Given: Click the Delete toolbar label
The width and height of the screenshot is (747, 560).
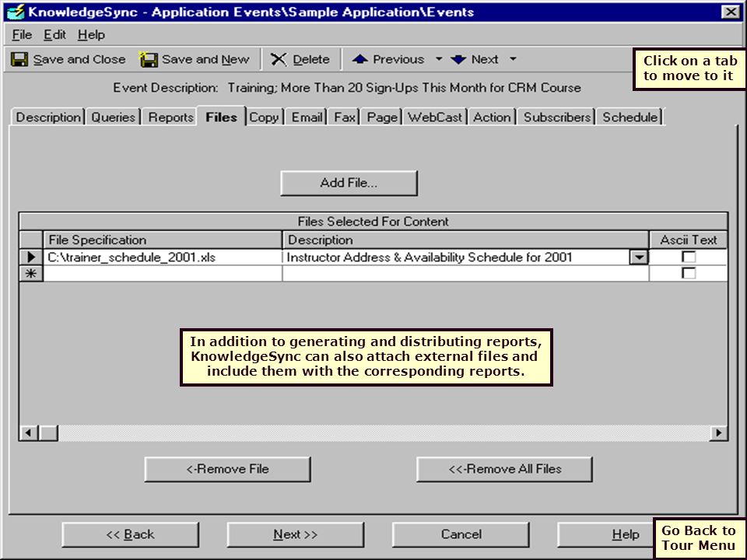Looking at the screenshot, I should pyautogui.click(x=311, y=60).
